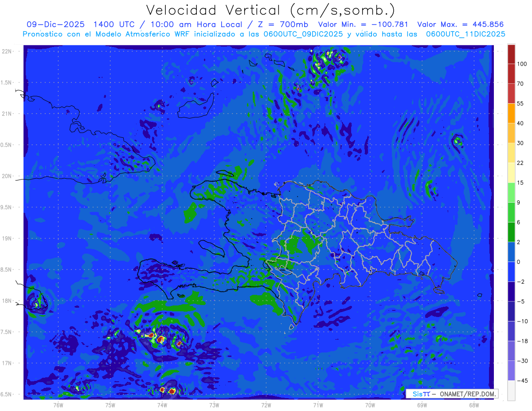Image resolution: width=532 pixels, height=411 pixels.
Task: Click the "-18" colorbar label
Action: pyautogui.click(x=522, y=341)
